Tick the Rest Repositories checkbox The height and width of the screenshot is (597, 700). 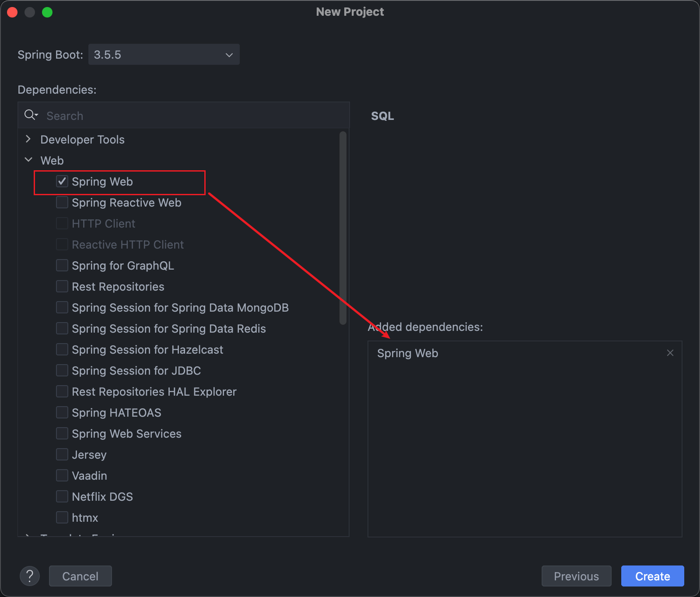[62, 287]
